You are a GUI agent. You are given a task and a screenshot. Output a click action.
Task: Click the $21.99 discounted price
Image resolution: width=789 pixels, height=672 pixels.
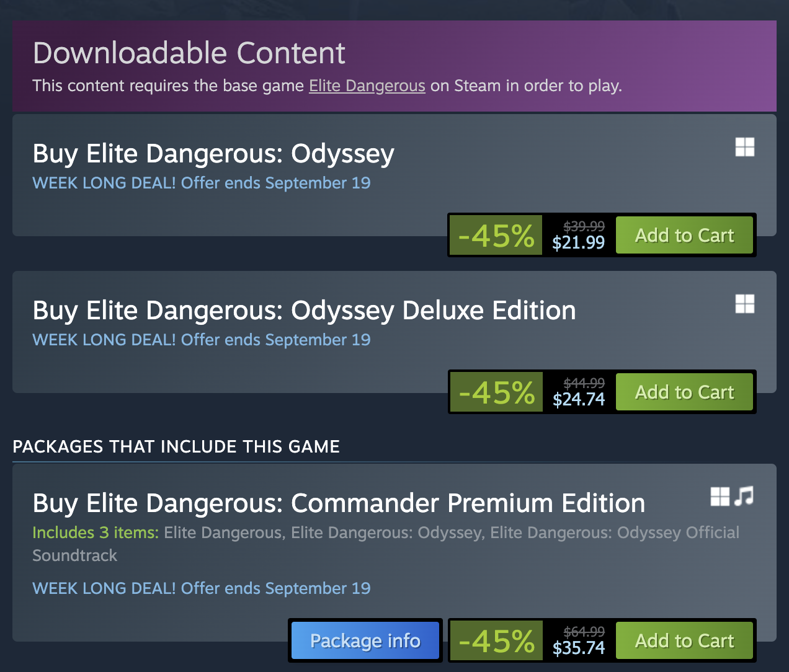(578, 242)
